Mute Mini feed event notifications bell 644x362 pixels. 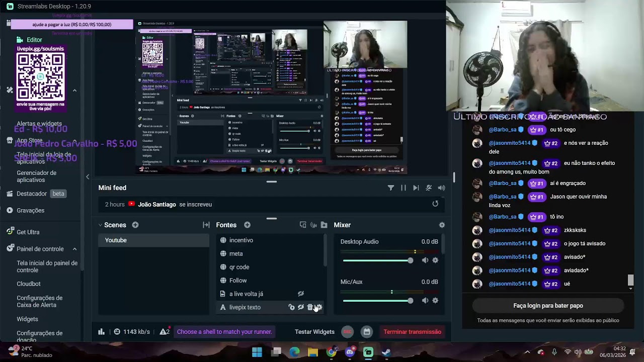[429, 188]
